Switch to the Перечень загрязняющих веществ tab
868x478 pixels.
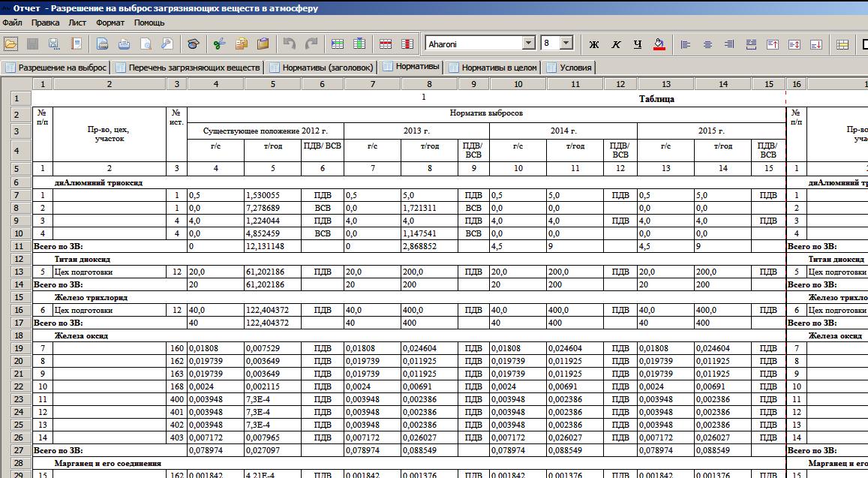188,68
